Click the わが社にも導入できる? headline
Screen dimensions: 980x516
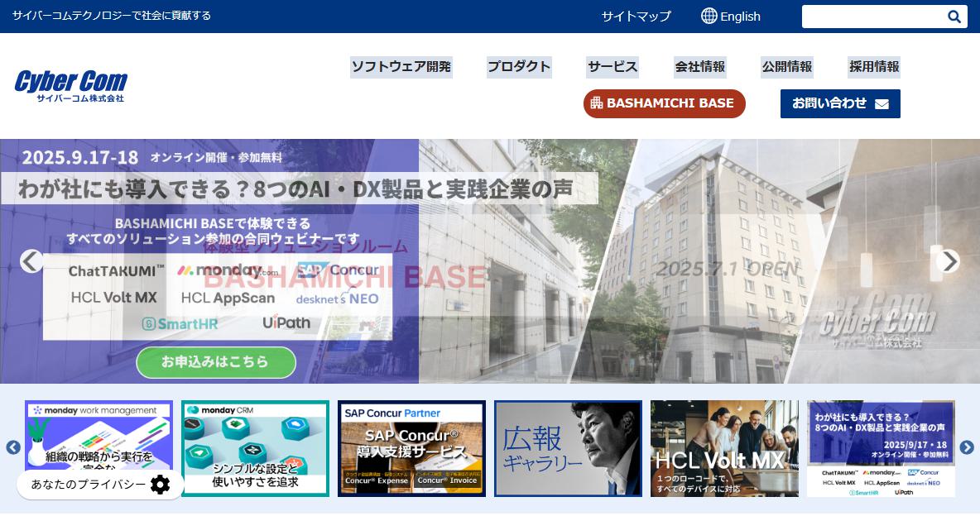pyautogui.click(x=295, y=189)
